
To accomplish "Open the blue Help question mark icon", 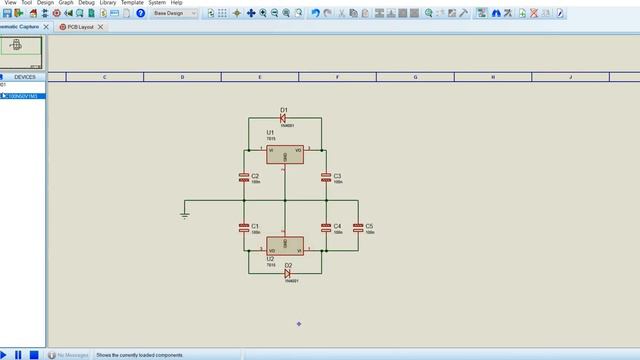I will click(140, 13).
